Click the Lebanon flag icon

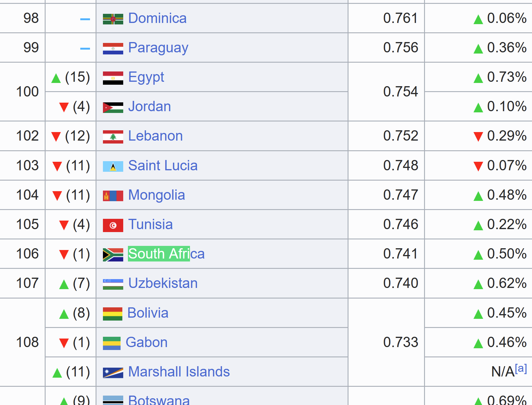113,137
